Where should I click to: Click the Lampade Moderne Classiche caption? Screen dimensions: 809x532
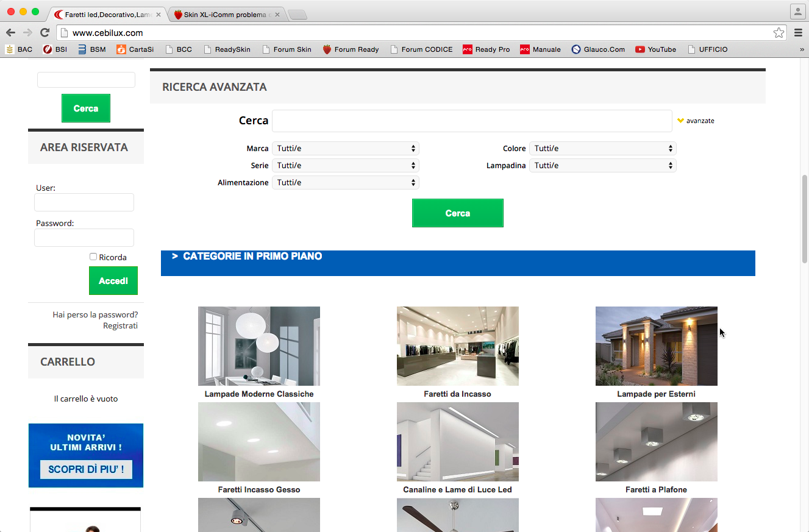259,394
